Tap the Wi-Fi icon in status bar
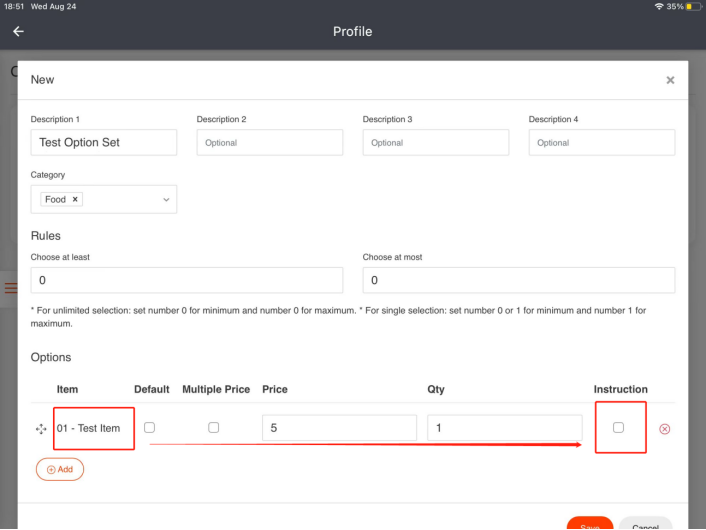706x530 pixels. (x=659, y=6)
